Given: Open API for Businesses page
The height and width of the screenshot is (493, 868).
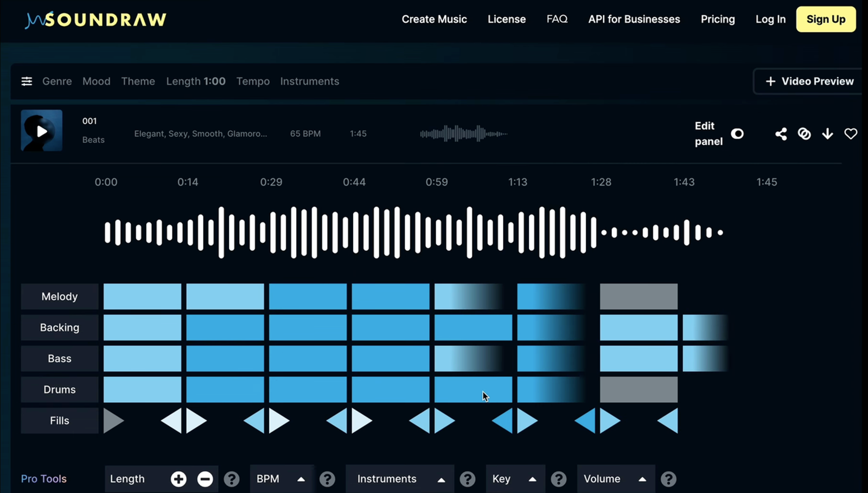Looking at the screenshot, I should pos(634,19).
